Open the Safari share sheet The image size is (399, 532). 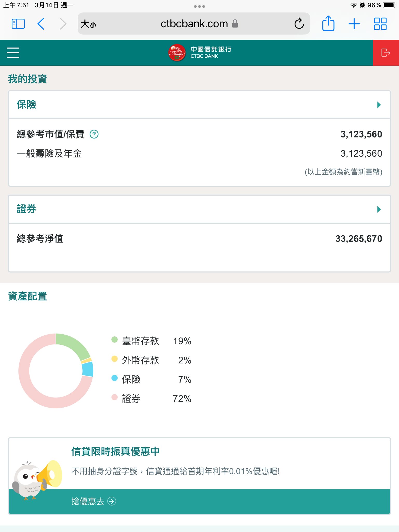coord(328,24)
